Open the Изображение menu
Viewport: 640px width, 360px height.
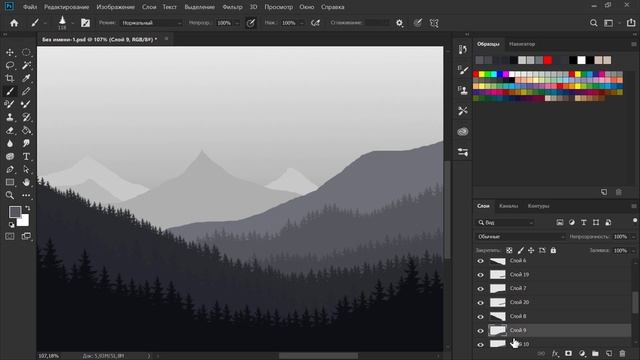tap(116, 7)
